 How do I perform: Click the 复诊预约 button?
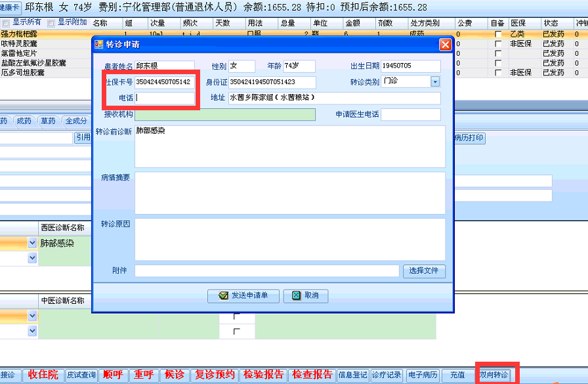(x=215, y=375)
